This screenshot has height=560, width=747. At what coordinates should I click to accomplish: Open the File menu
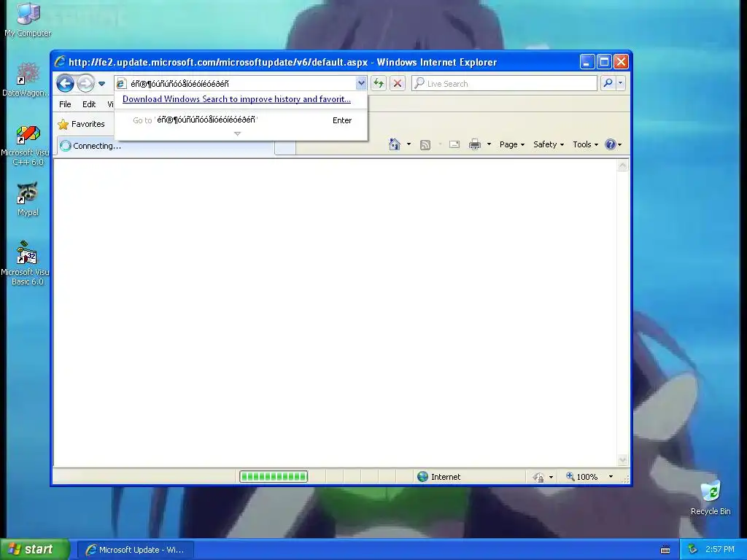click(65, 104)
